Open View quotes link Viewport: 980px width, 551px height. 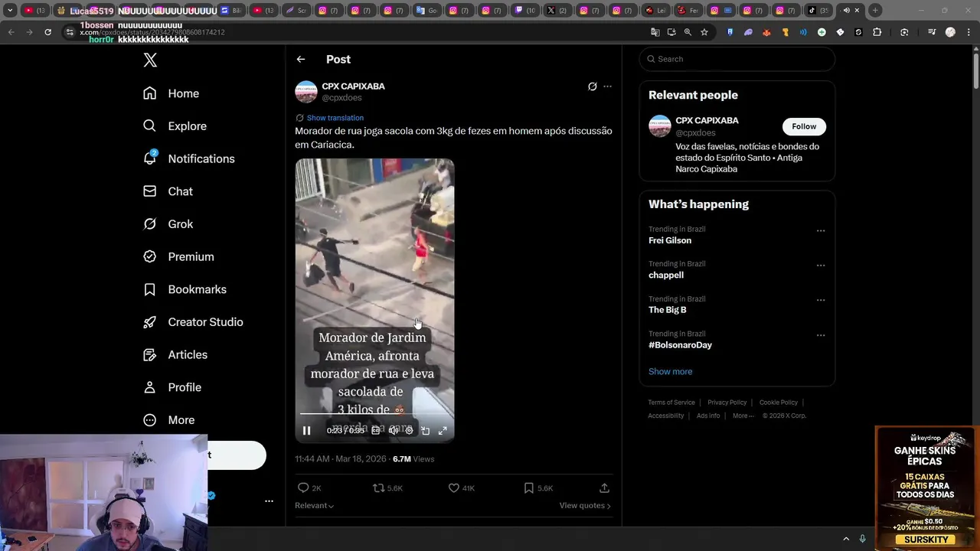[585, 506]
